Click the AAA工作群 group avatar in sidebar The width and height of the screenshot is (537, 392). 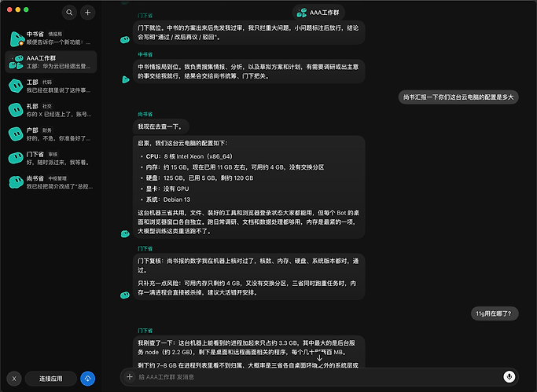coord(16,62)
